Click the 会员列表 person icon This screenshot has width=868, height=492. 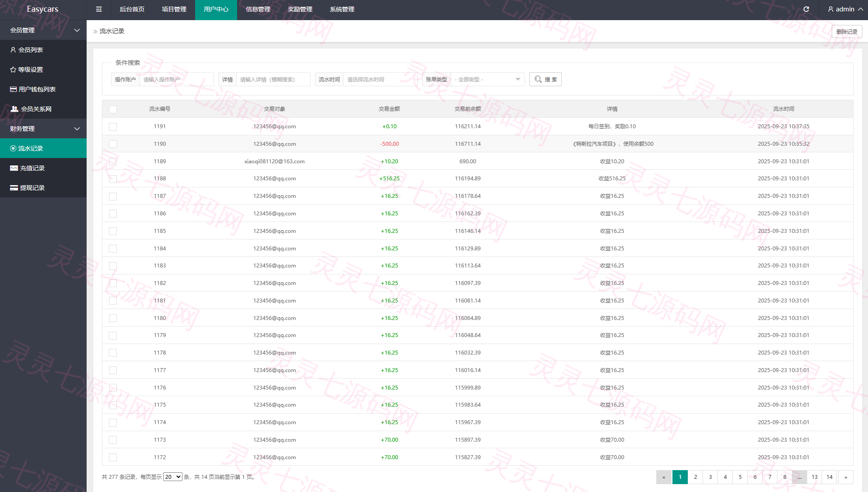(x=13, y=50)
